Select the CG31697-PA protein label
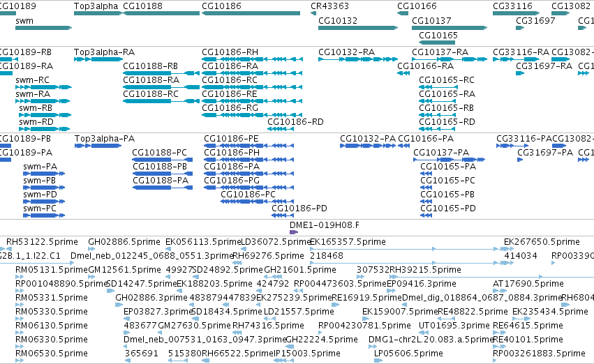This screenshot has width=594, height=364. 545,153
